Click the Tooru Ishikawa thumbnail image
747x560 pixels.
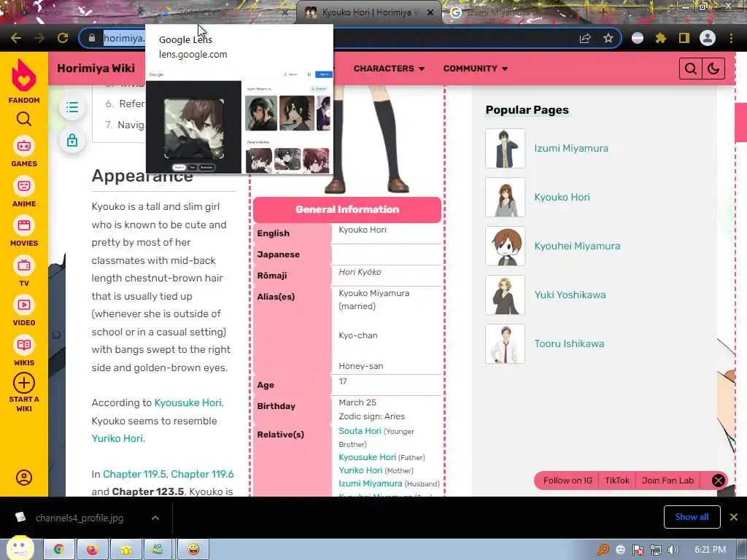pos(505,344)
